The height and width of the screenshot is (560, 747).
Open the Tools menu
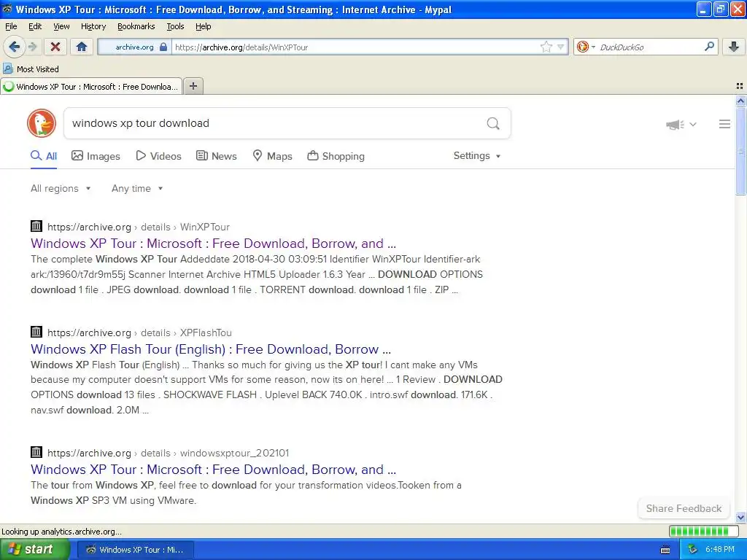pos(175,26)
